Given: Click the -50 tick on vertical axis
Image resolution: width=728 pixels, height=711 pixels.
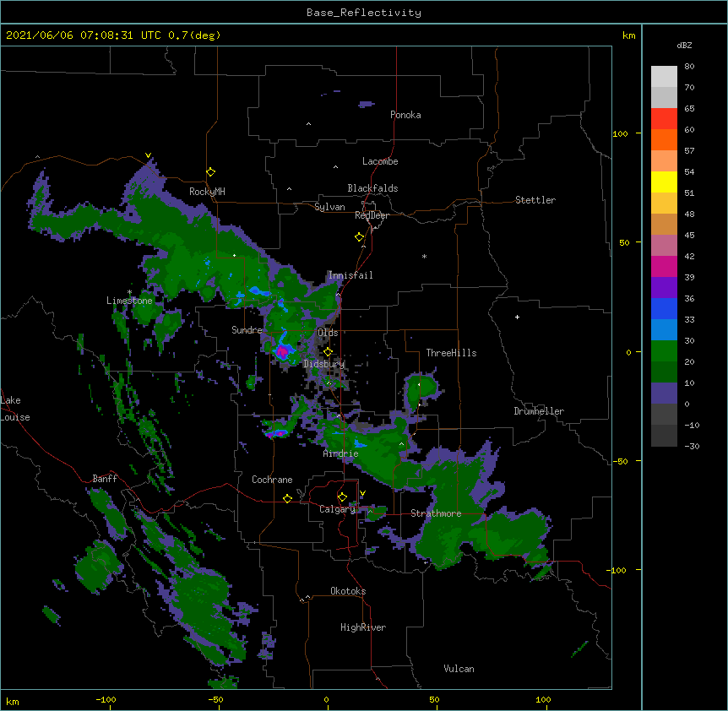Looking at the screenshot, I should click(620, 461).
